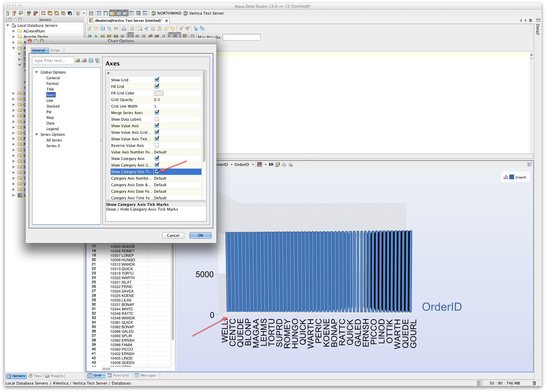Click the Paste clipboard icon in the editor toolbar
546x392 pixels.
pyautogui.click(x=159, y=29)
